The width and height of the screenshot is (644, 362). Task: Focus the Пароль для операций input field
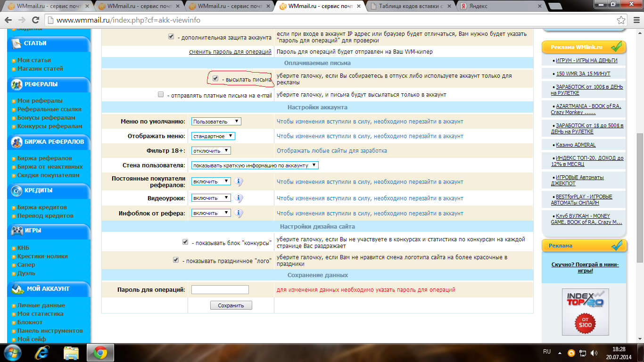point(220,289)
